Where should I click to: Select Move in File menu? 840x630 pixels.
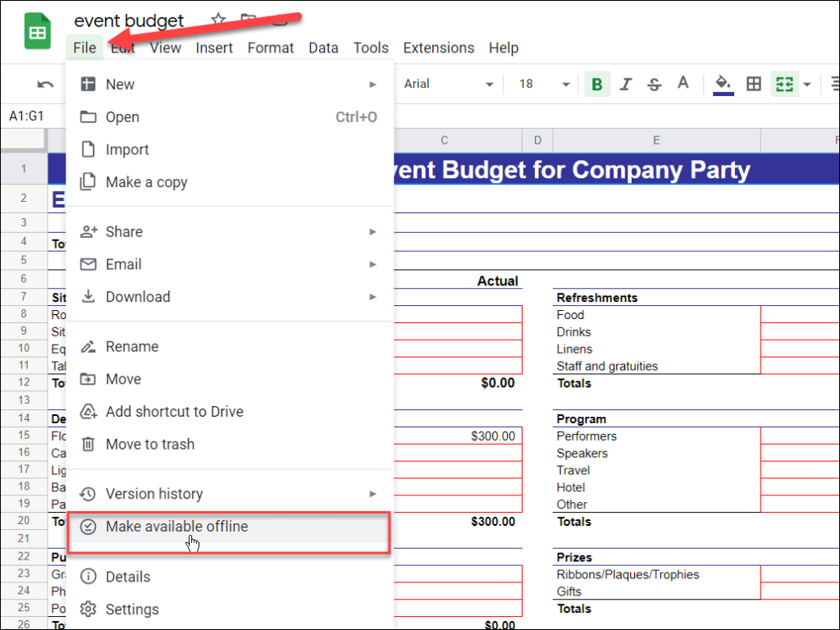[x=230, y=379]
